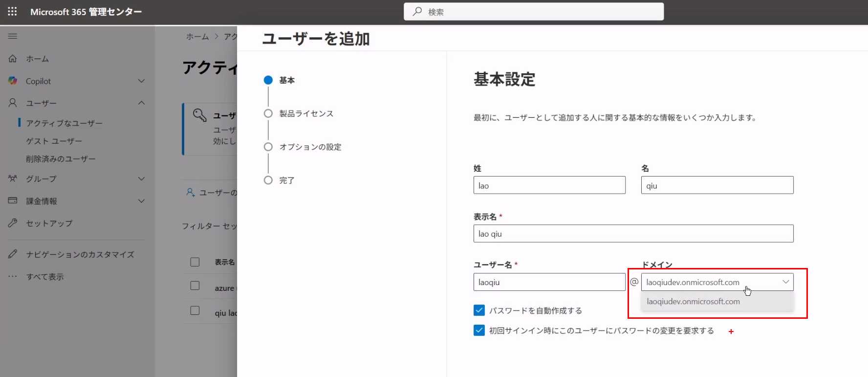Viewport: 868px width, 377px height.
Task: Click the username input field
Action: 549,282
